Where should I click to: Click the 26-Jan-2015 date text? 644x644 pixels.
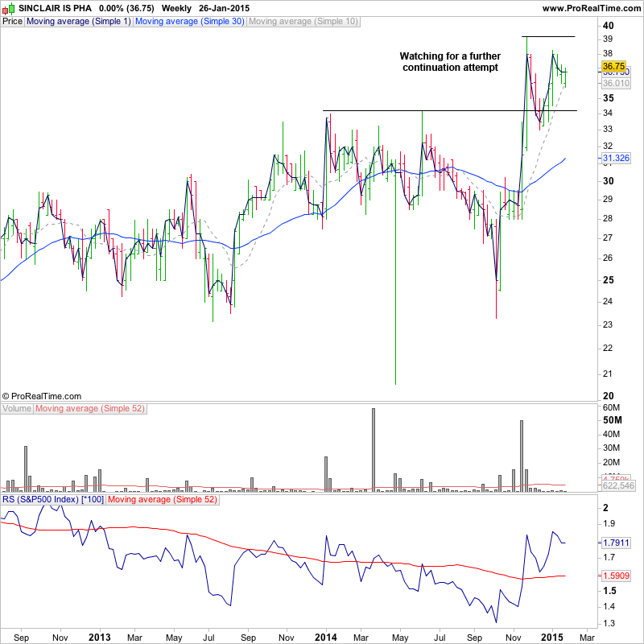[x=224, y=8]
